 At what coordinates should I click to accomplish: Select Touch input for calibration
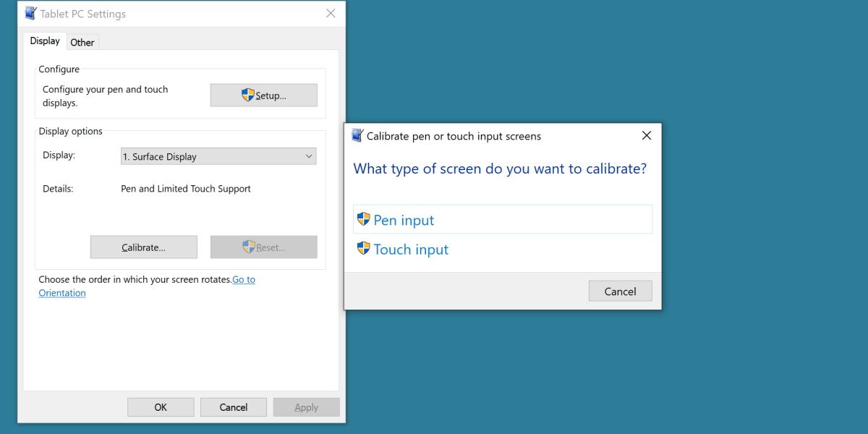[x=411, y=249]
